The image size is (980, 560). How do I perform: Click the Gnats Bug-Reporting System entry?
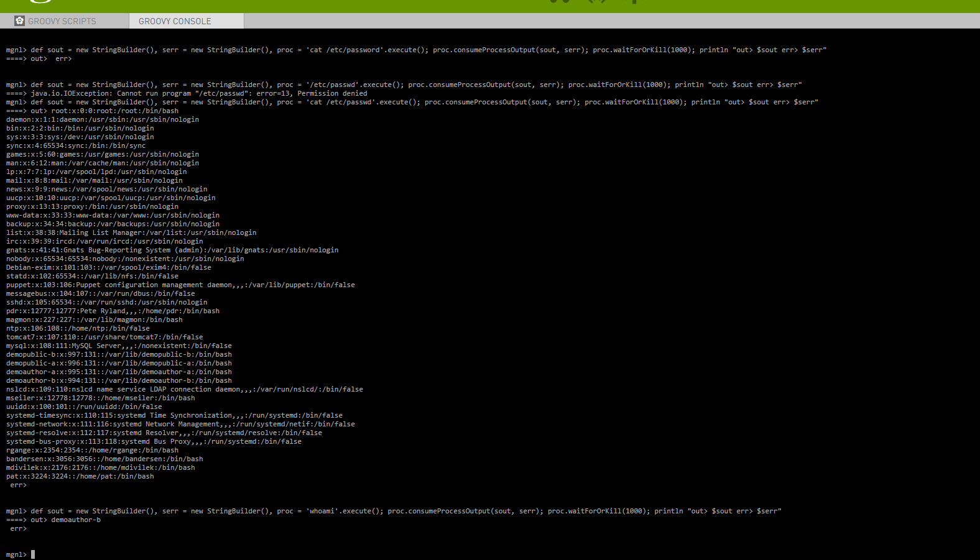coord(172,250)
